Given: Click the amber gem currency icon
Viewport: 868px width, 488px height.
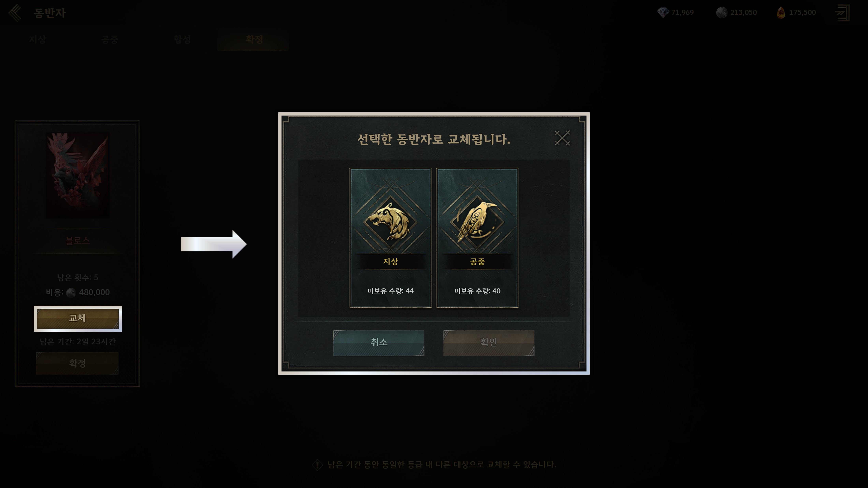Looking at the screenshot, I should [781, 13].
